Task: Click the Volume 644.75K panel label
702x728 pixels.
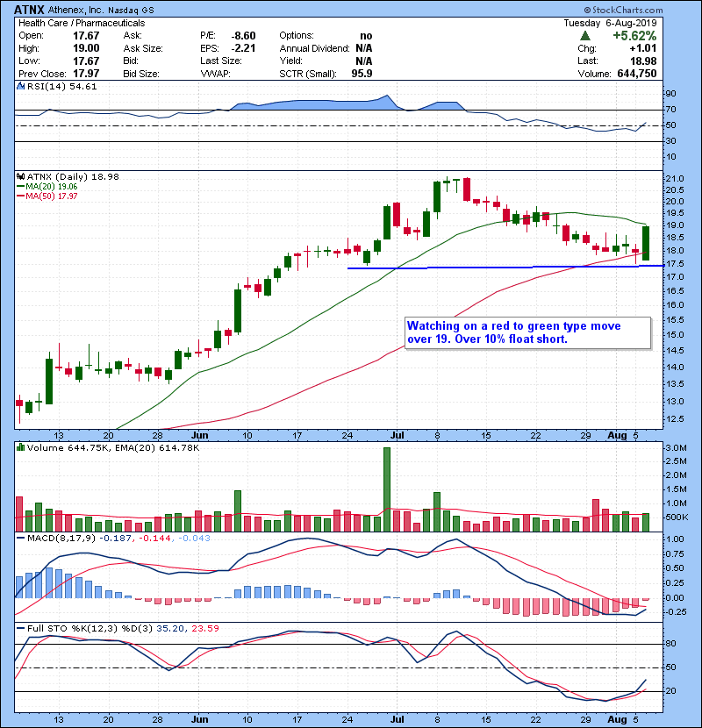Action: [x=68, y=448]
